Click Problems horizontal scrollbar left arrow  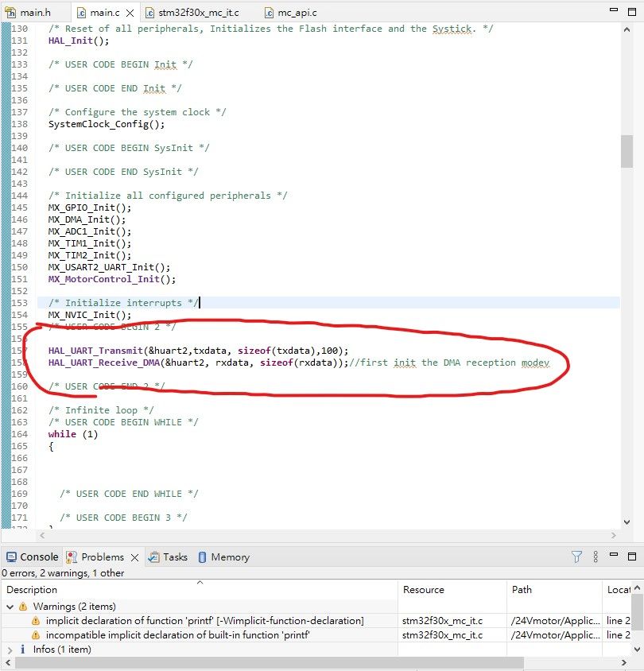tap(8, 663)
